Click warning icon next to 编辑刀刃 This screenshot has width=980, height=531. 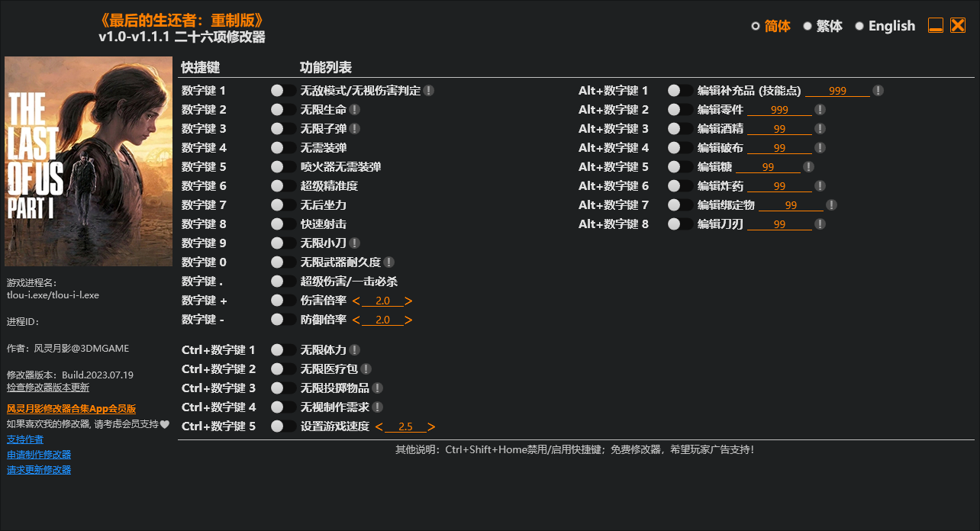click(820, 224)
